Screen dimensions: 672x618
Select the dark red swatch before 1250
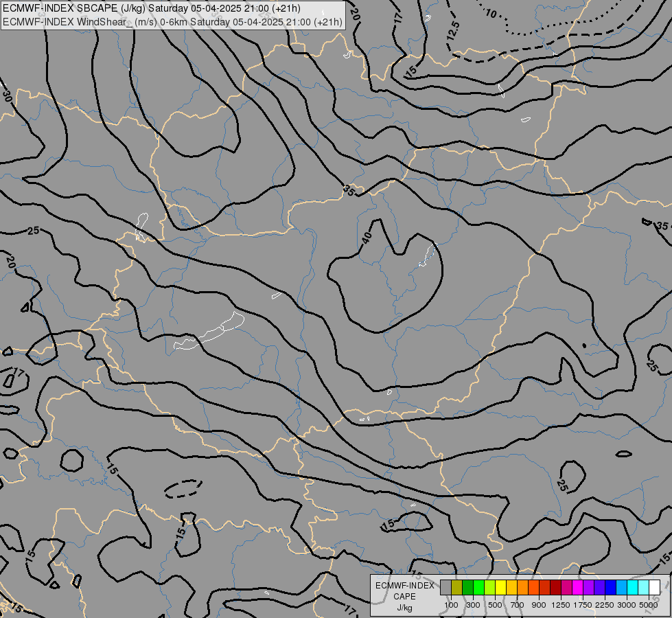(x=555, y=587)
